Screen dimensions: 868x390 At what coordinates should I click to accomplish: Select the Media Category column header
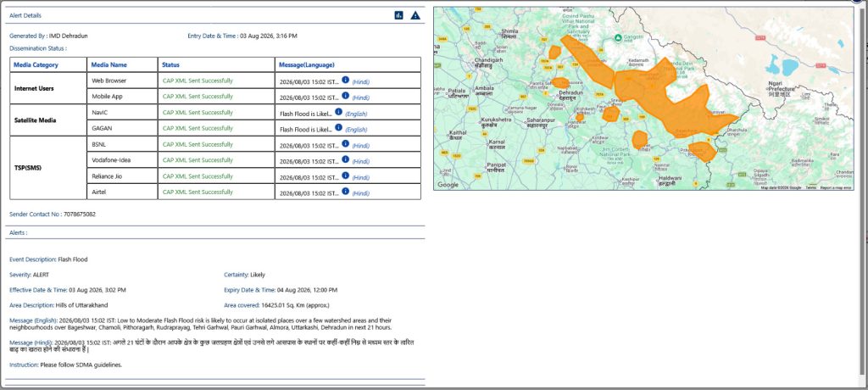point(48,64)
